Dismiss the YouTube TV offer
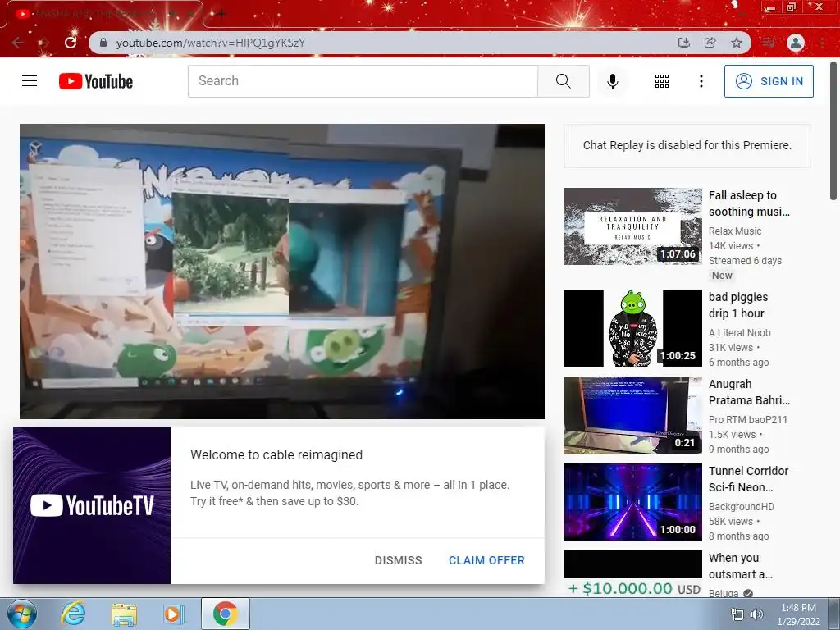The height and width of the screenshot is (630, 840). pos(398,559)
